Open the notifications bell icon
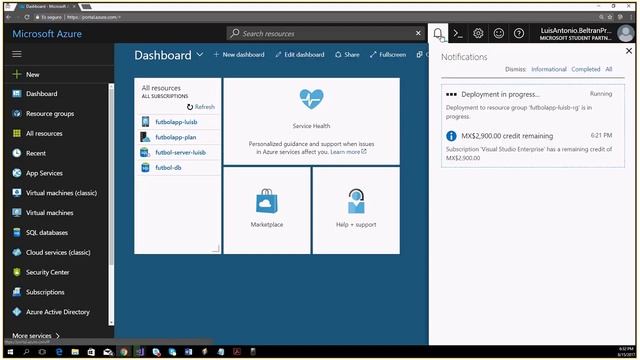The width and height of the screenshot is (640, 360). pos(438,33)
